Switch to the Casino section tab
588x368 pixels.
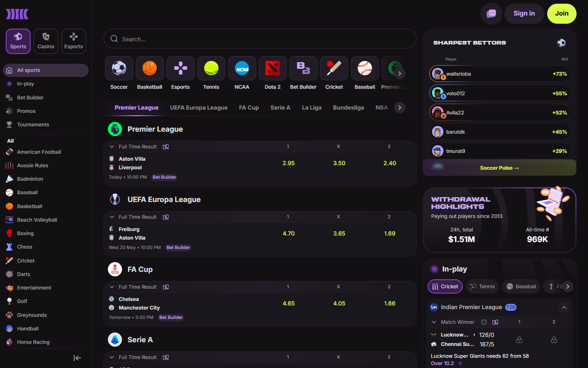(x=46, y=41)
